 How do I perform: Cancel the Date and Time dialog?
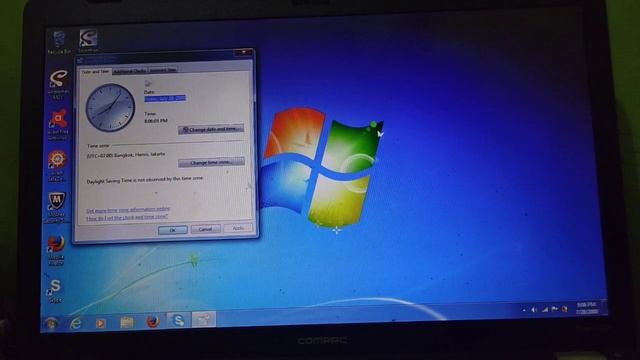pyautogui.click(x=205, y=229)
